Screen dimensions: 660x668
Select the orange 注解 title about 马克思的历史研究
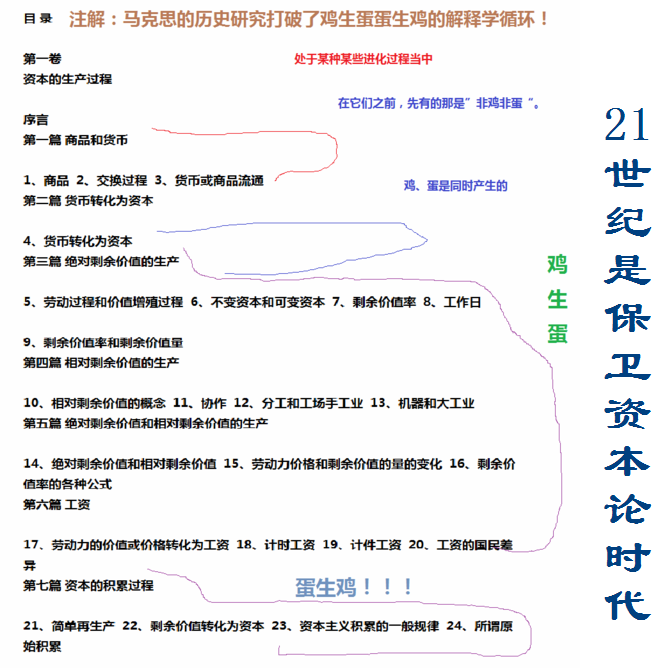point(310,18)
